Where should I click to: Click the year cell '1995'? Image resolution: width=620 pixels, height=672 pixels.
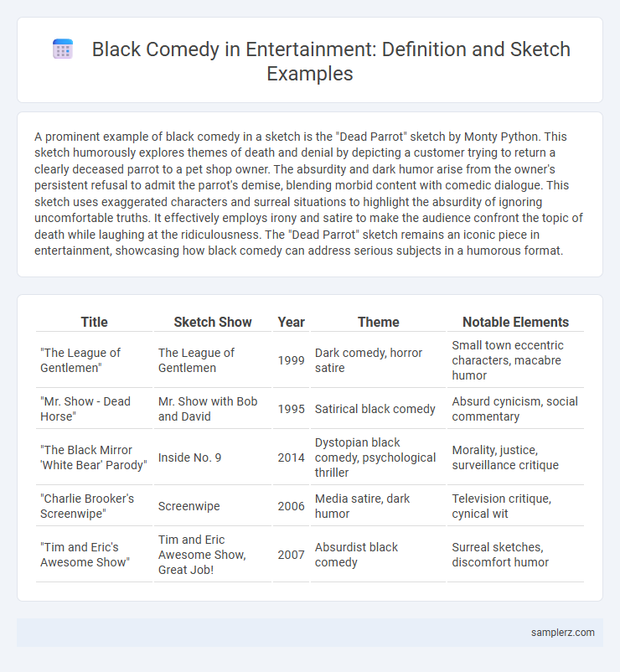(x=291, y=409)
